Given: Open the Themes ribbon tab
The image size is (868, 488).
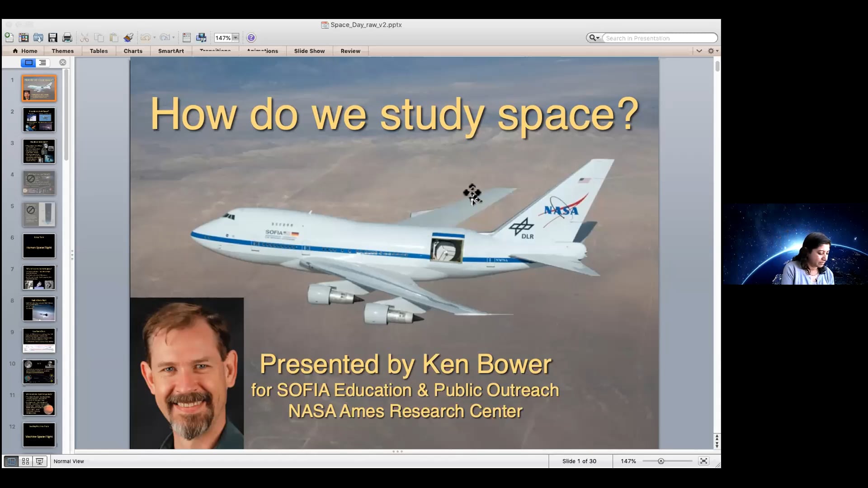Looking at the screenshot, I should click(62, 51).
